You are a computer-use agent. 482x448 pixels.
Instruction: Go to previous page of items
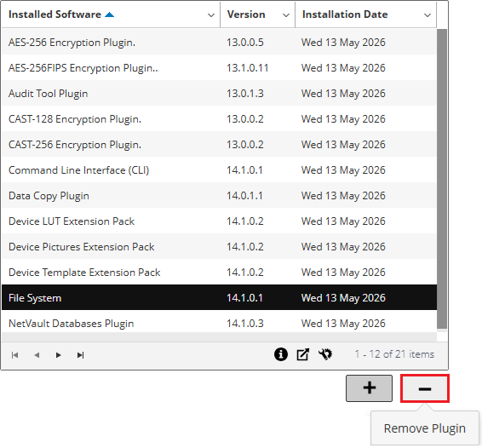(37, 355)
